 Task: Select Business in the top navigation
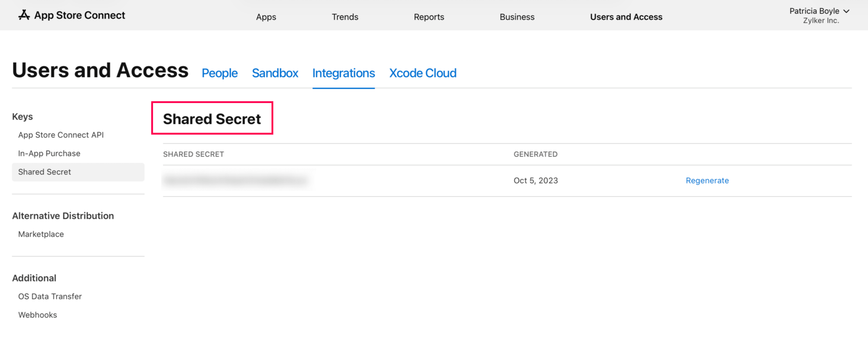coord(517,17)
